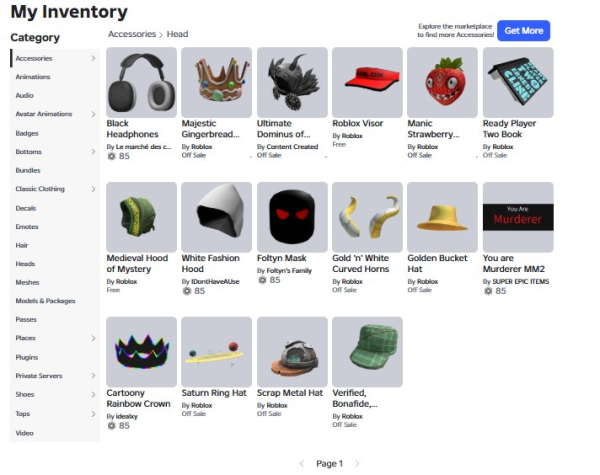
Task: Expand the Avatar Animations submenu arrow
Action: point(93,114)
